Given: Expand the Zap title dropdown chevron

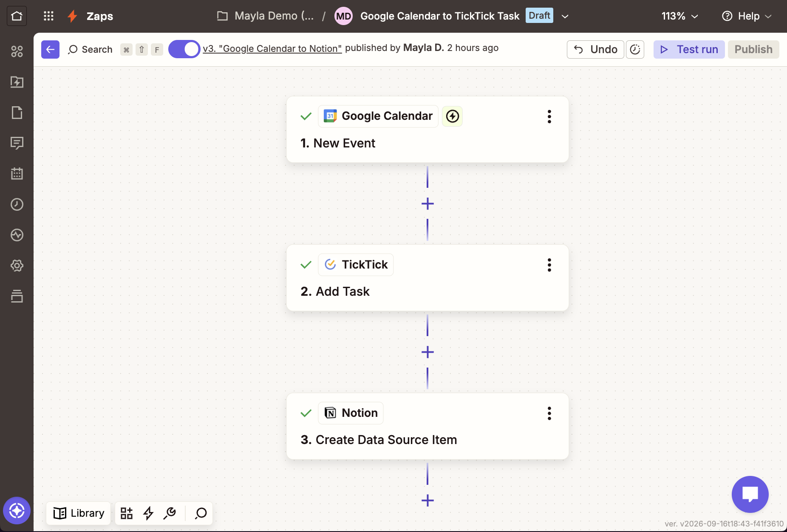Looking at the screenshot, I should pyautogui.click(x=565, y=17).
